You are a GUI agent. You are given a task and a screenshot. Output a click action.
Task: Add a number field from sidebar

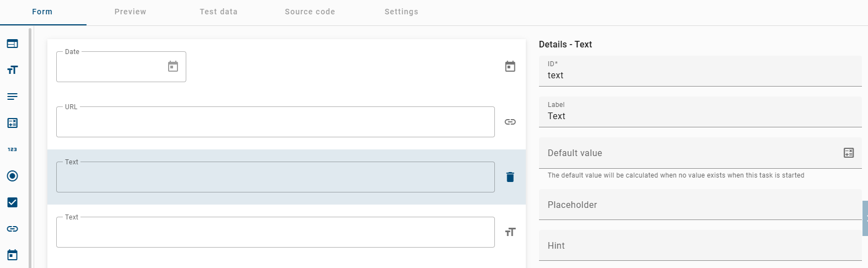click(x=12, y=149)
